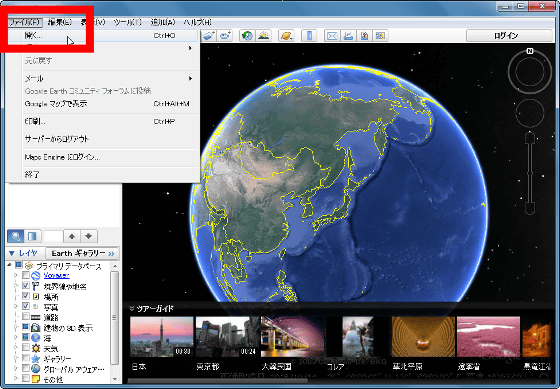Open the ツール(T) menu
Viewport: 560px width, 389px height.
[x=128, y=22]
